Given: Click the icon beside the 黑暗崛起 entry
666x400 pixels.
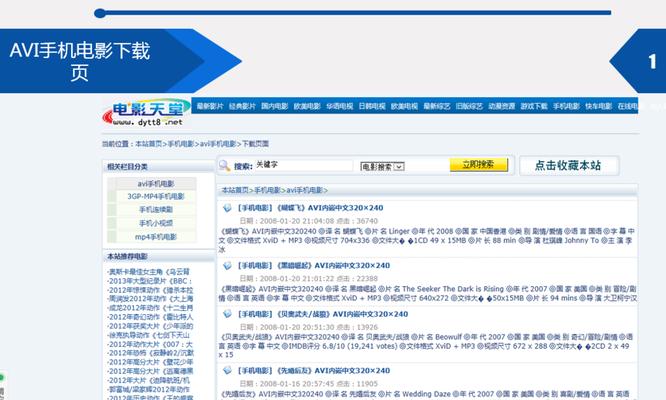Looking at the screenshot, I should click(227, 265).
